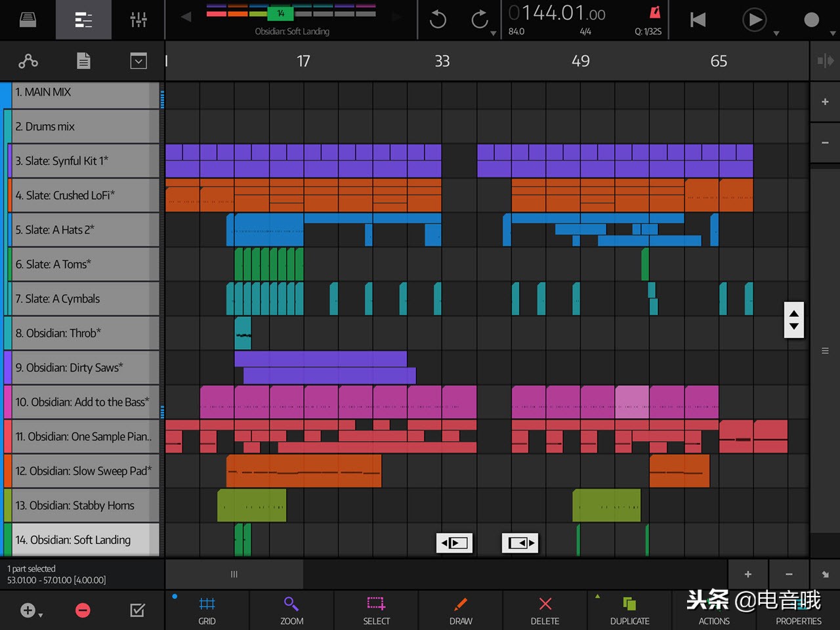Open the Actions menu
This screenshot has width=840, height=630.
click(x=713, y=610)
